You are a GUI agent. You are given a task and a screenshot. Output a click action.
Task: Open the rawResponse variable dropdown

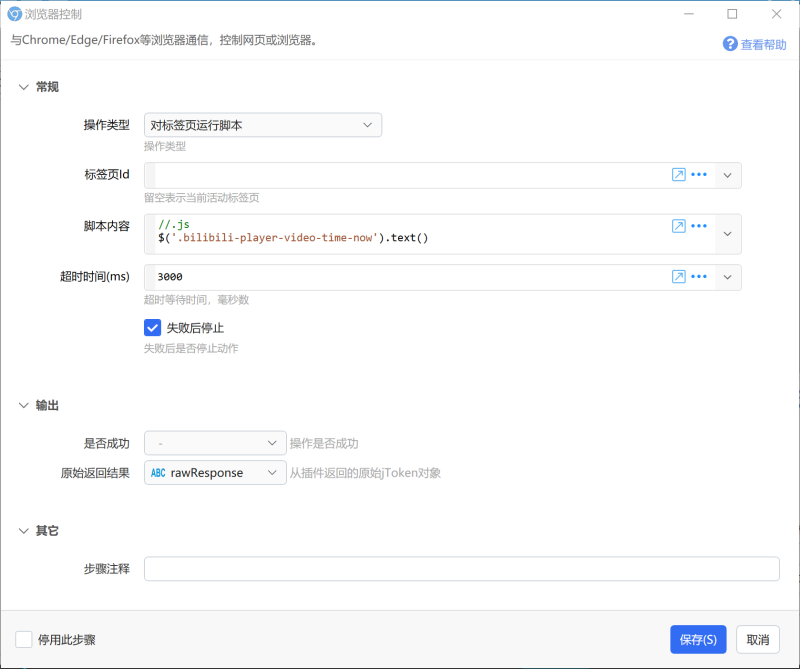(x=215, y=473)
